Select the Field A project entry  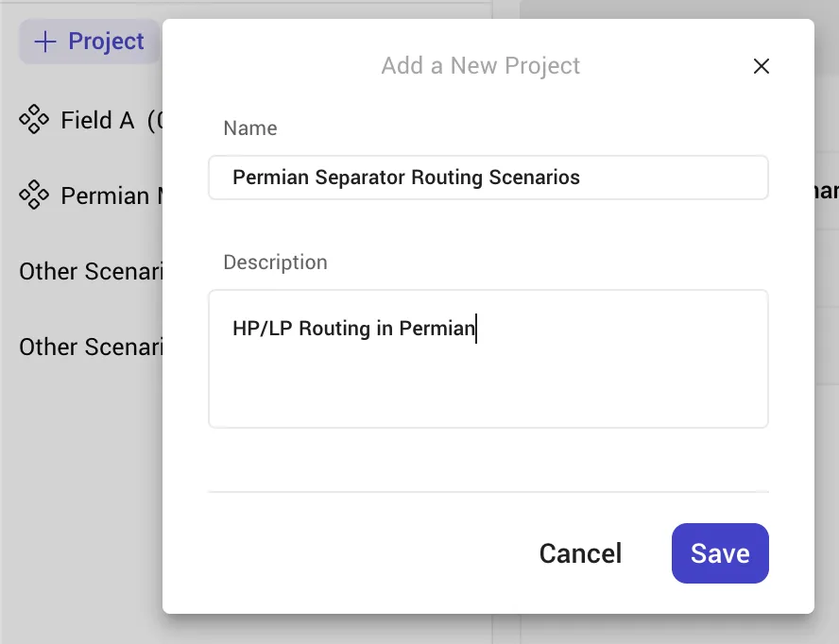(91, 120)
